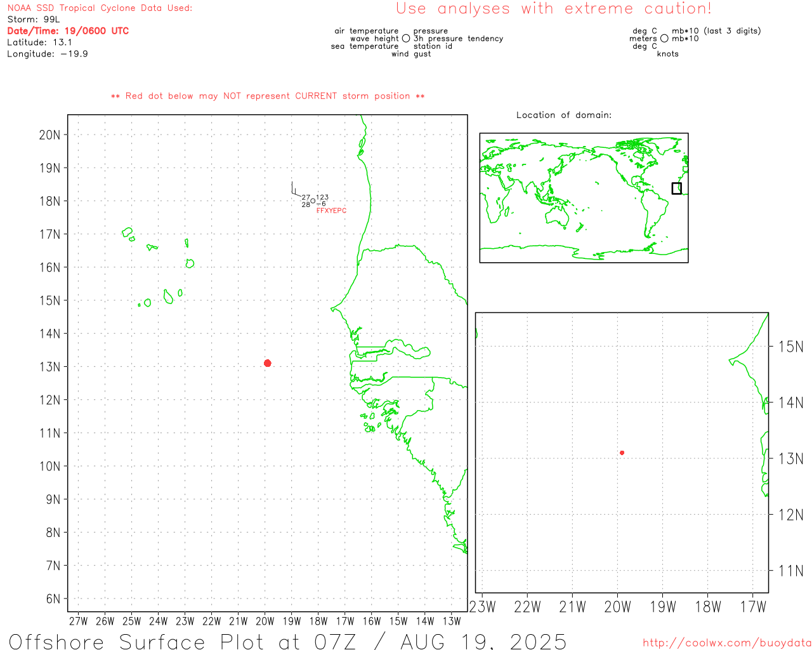Click the red storm position dot on main map
This screenshot has width=812, height=650.
[268, 363]
